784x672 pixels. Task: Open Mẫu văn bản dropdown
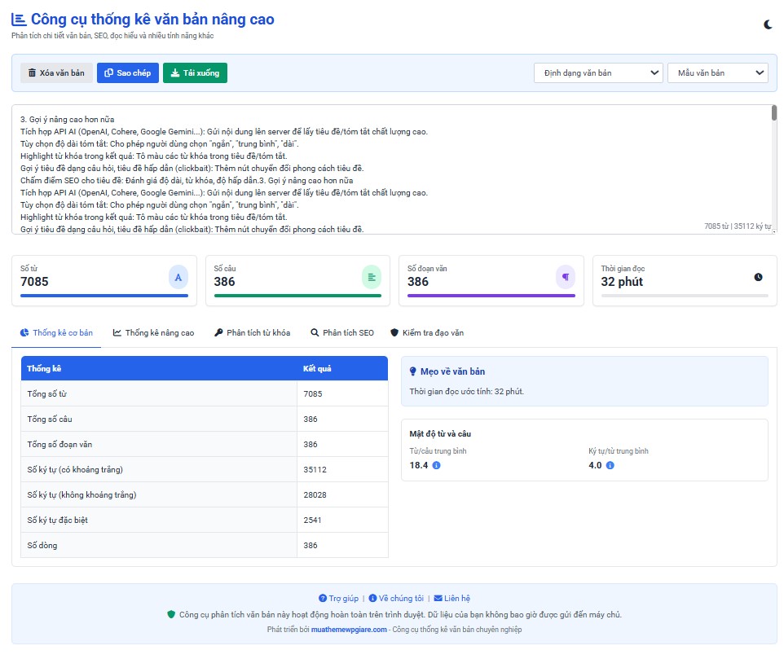point(717,73)
